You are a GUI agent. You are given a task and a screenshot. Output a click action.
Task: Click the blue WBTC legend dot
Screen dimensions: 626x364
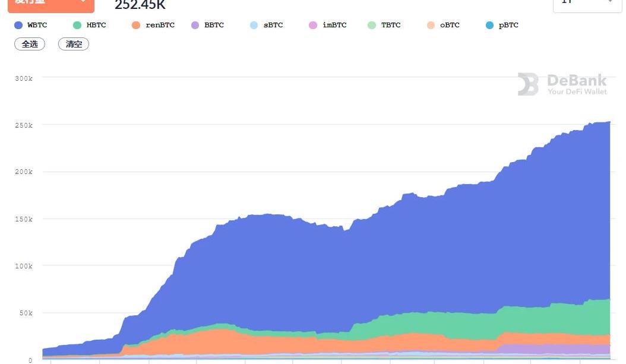point(18,26)
